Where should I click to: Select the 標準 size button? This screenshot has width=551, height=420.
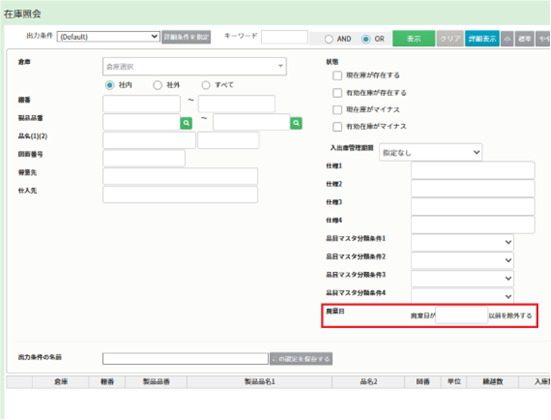(x=525, y=39)
